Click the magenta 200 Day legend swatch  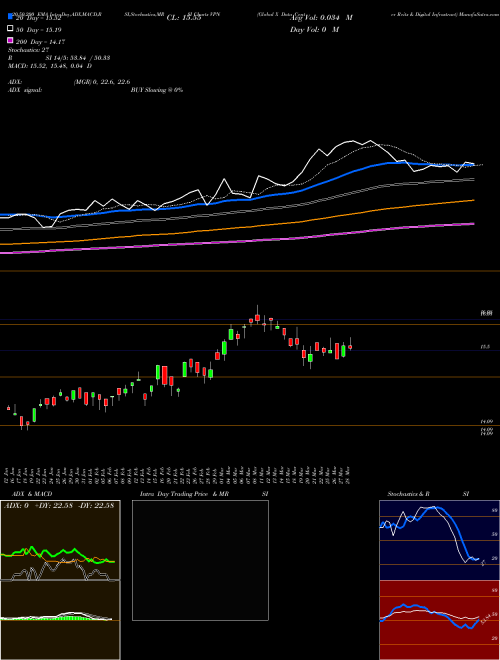11,40
